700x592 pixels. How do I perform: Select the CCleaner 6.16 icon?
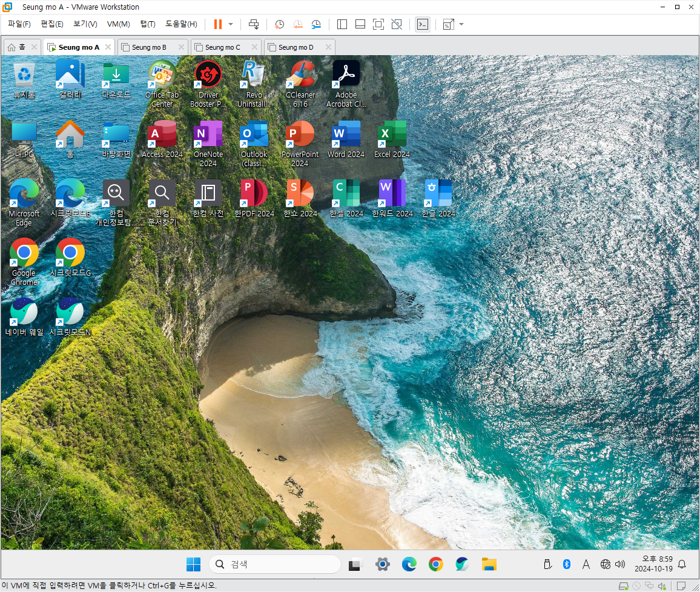pyautogui.click(x=300, y=84)
